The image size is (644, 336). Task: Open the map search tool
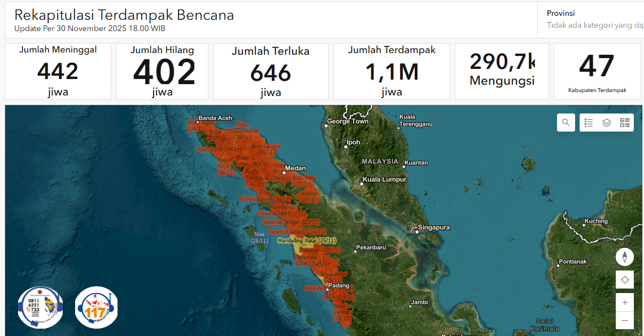click(565, 122)
